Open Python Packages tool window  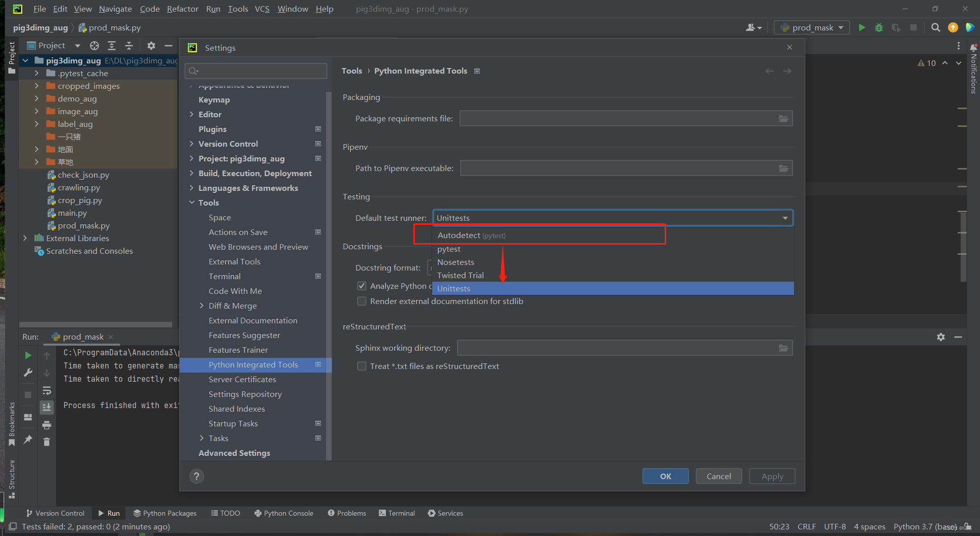click(x=165, y=513)
